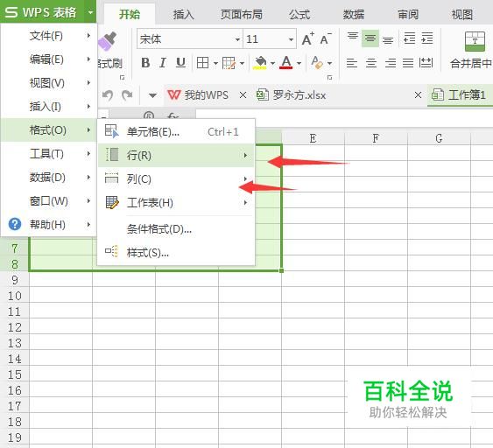This screenshot has height=448, width=493.
Task: Close the 罗永方.xlsx tab
Action: coord(418,95)
